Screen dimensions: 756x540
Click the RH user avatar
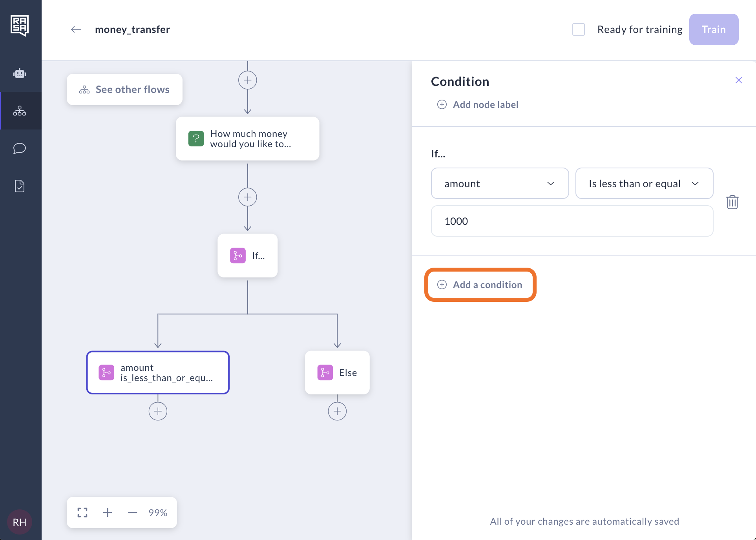[20, 522]
